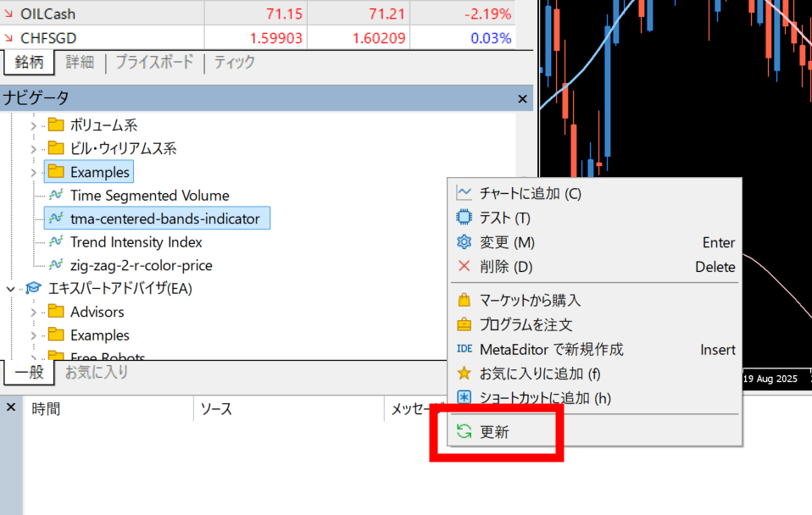Click the red X icon beside 削除
Screen dimensions: 812x515
point(464,266)
